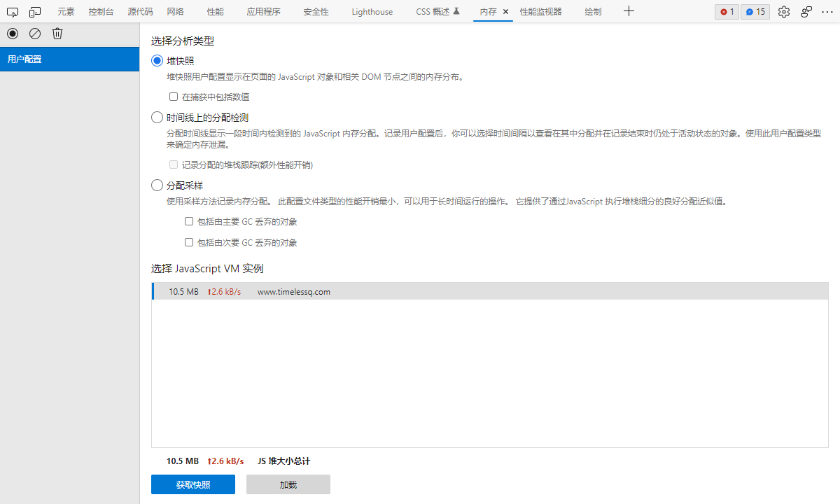
Task: Switch to 应用程序 tab
Action: pyautogui.click(x=264, y=12)
